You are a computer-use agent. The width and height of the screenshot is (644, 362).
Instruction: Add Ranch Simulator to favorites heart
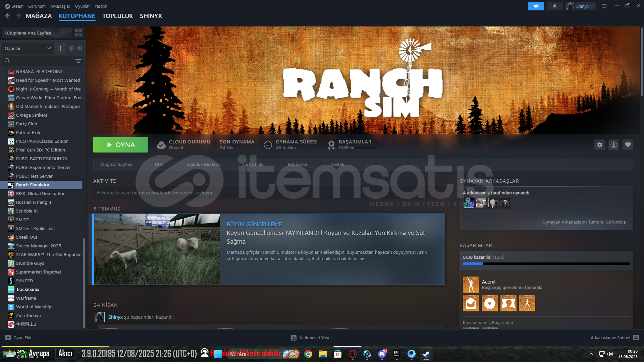(628, 145)
